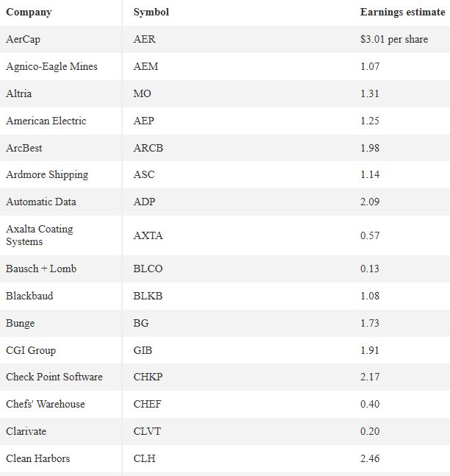This screenshot has height=476, width=450.
Task: Click Axalta Coating Systems cell
Action: pos(40,235)
